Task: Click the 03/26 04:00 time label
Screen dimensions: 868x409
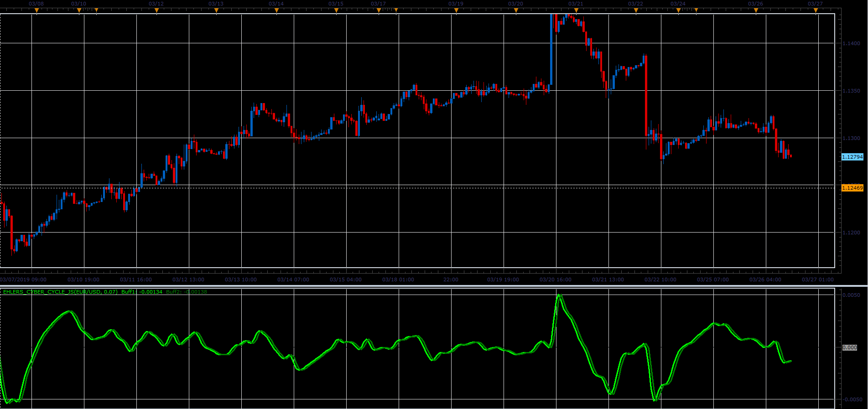Action: coord(765,280)
